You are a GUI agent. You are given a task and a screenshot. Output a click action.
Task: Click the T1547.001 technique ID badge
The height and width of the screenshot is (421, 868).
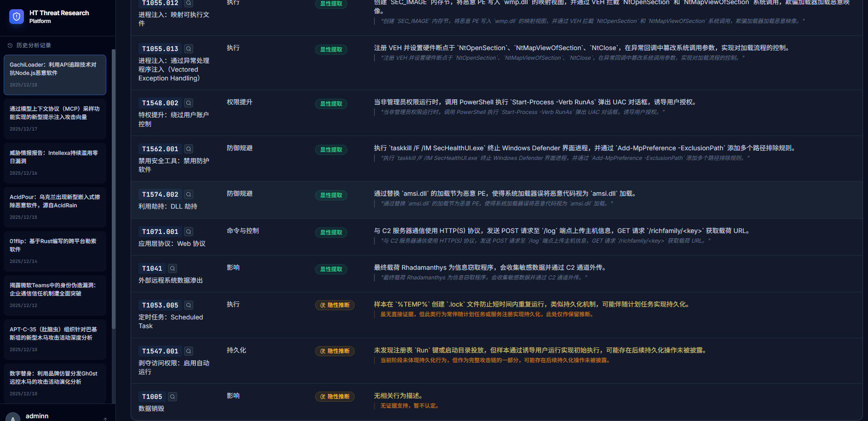pos(160,351)
